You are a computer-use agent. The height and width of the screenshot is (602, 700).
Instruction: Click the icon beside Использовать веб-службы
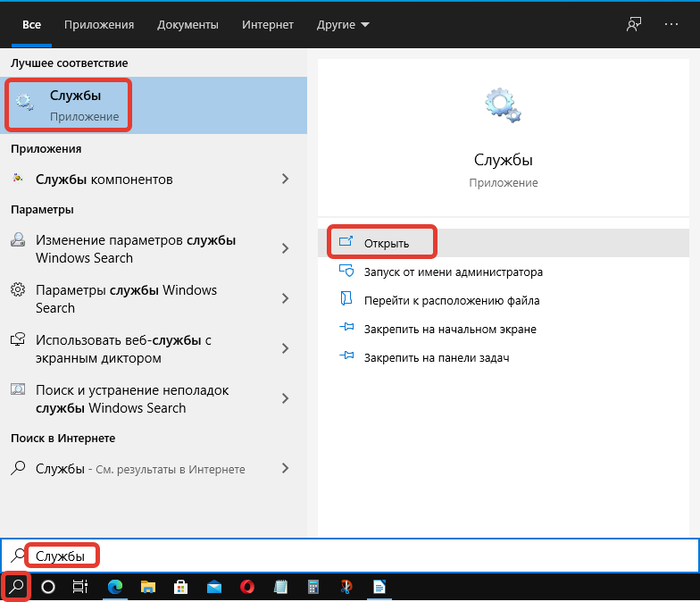[x=18, y=339]
